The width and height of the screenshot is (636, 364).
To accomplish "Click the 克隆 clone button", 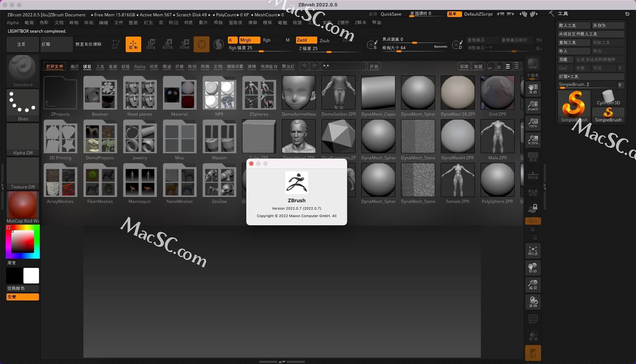I will point(566,60).
